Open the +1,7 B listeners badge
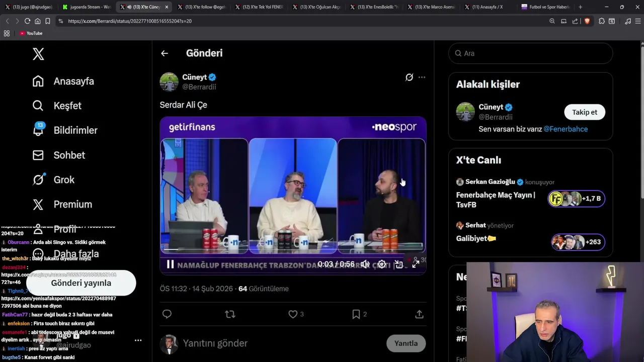The image size is (644, 362). pos(577,199)
